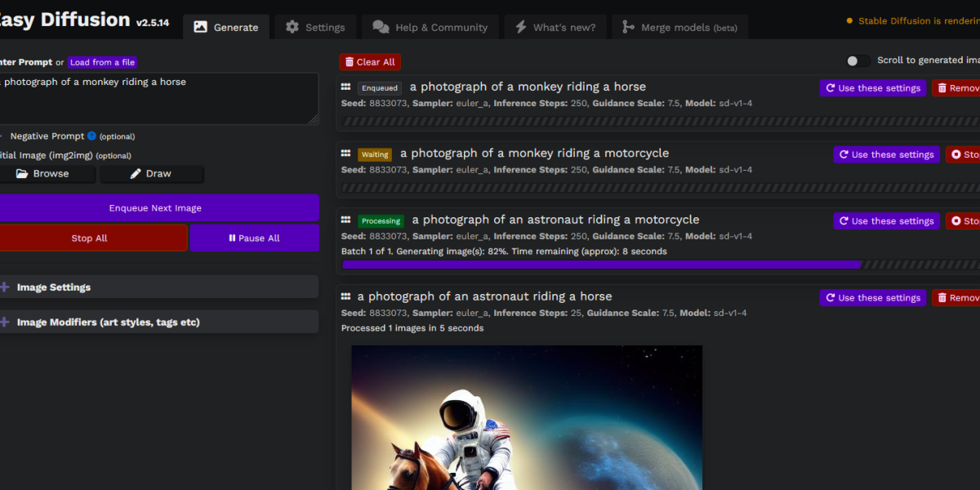The image size is (980, 490).
Task: Click the red Stop All button
Action: [90, 238]
